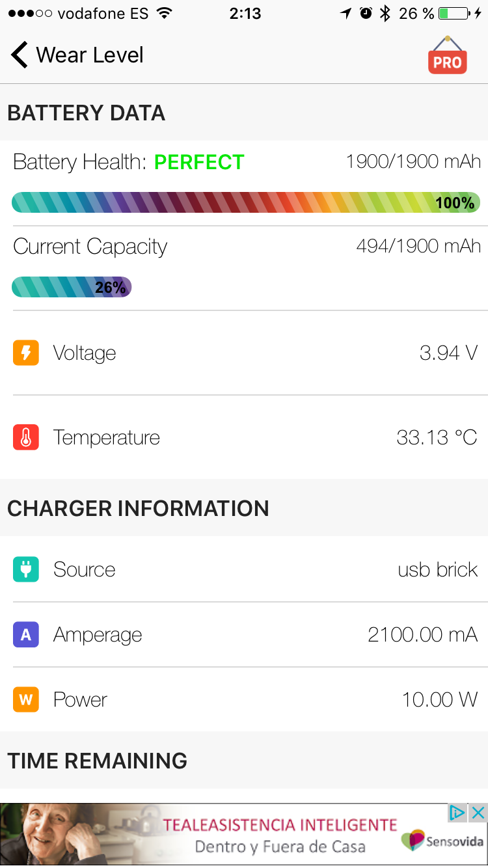Screen dimensions: 488x868
Task: Select the Voltage 3.94 V row
Action: click(244, 353)
